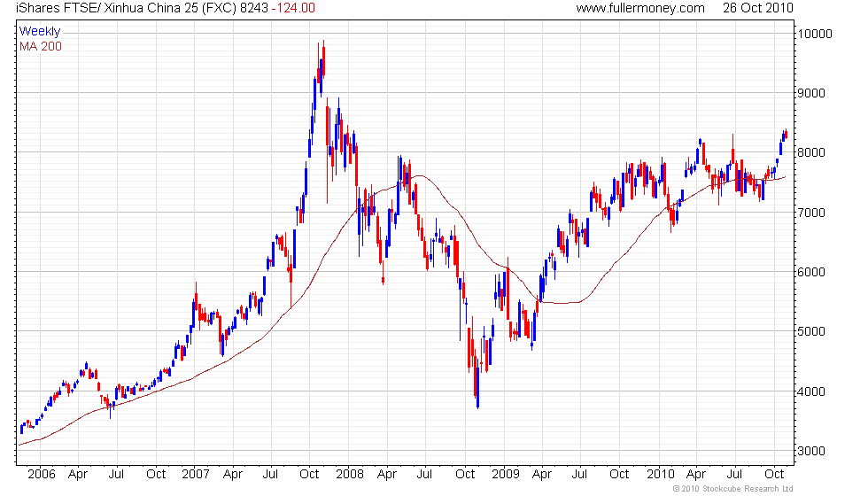
Task: Click the 2007 year label on time axis
Action: click(x=196, y=475)
